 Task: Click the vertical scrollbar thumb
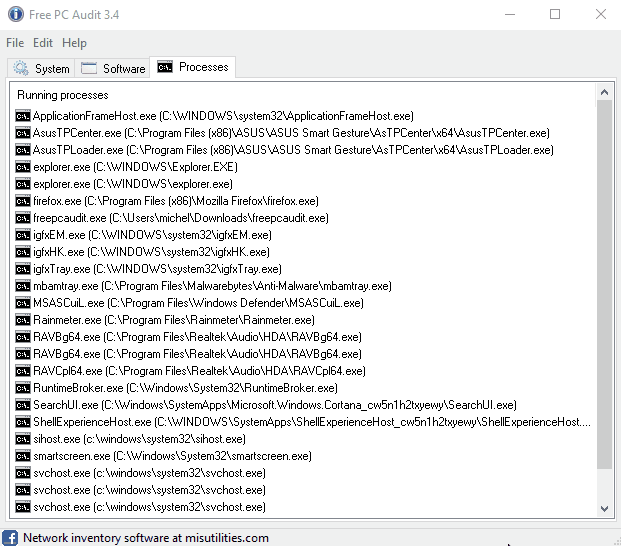604,284
